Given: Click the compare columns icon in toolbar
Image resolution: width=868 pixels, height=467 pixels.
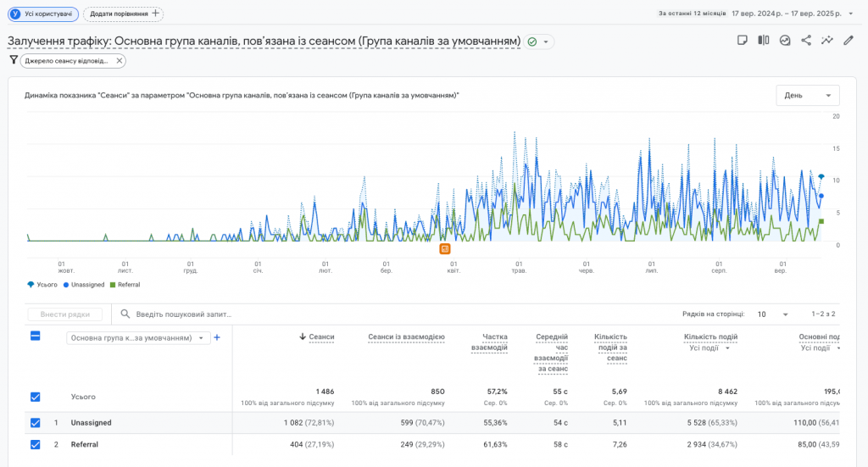Looking at the screenshot, I should 764,40.
